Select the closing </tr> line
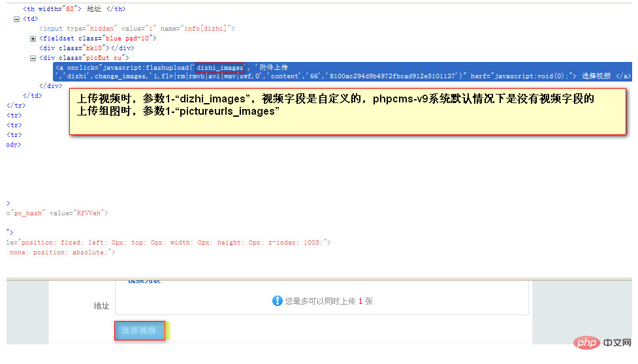638x364 pixels. [x=16, y=105]
